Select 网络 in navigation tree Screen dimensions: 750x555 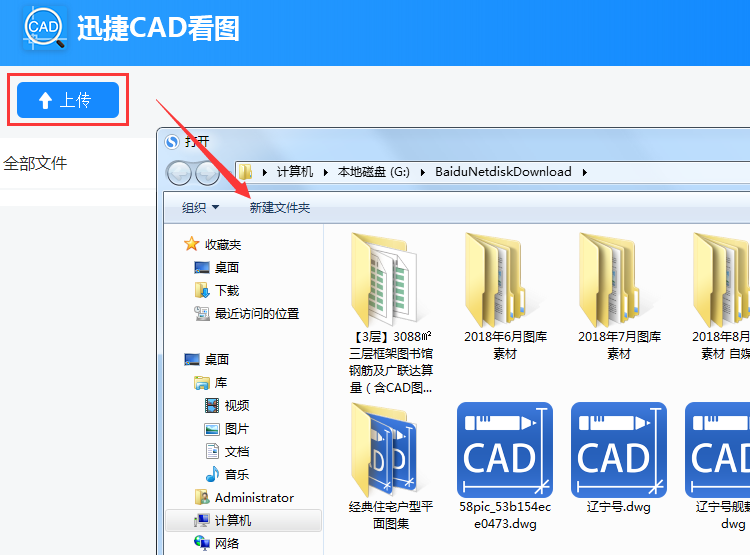point(226,544)
